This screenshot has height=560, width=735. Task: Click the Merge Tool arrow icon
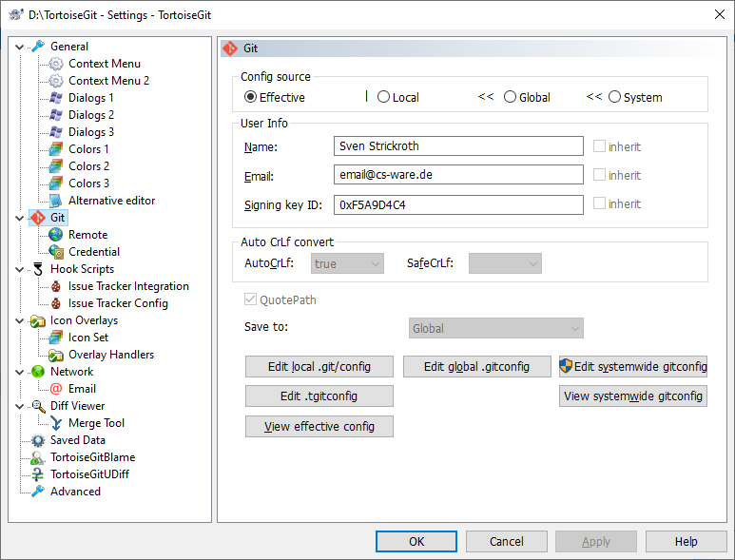[x=56, y=423]
